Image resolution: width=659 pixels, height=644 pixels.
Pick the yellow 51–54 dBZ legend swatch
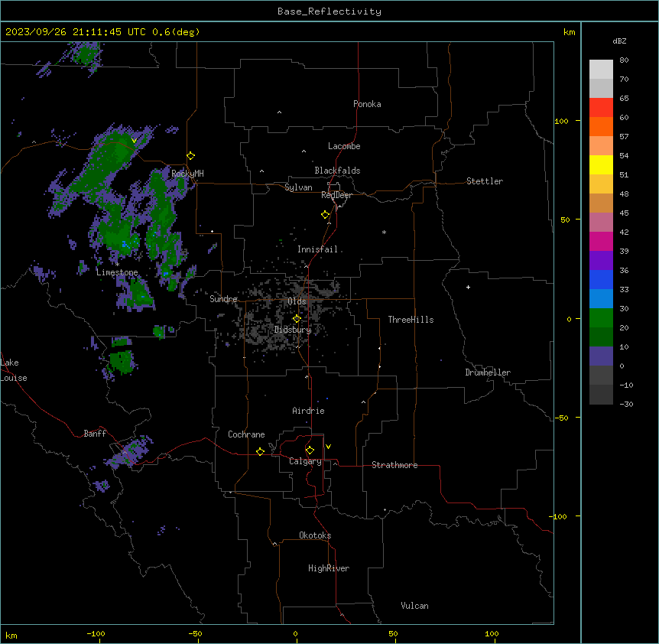(x=601, y=164)
